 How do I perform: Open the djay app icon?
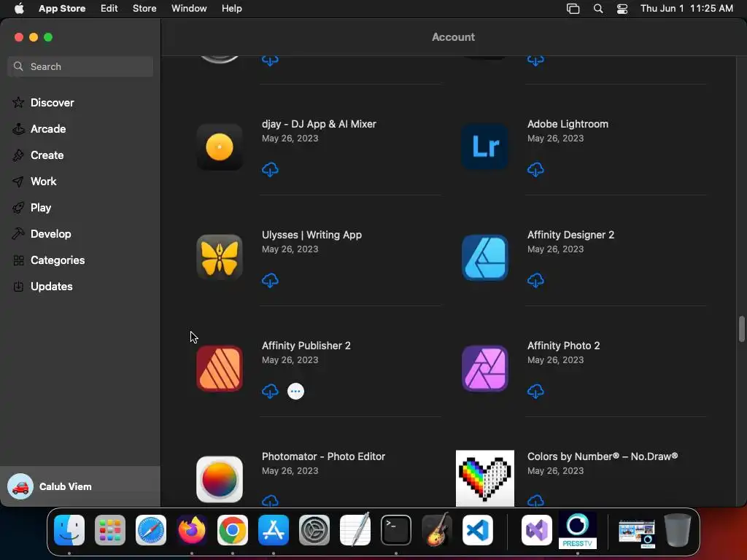click(x=220, y=147)
